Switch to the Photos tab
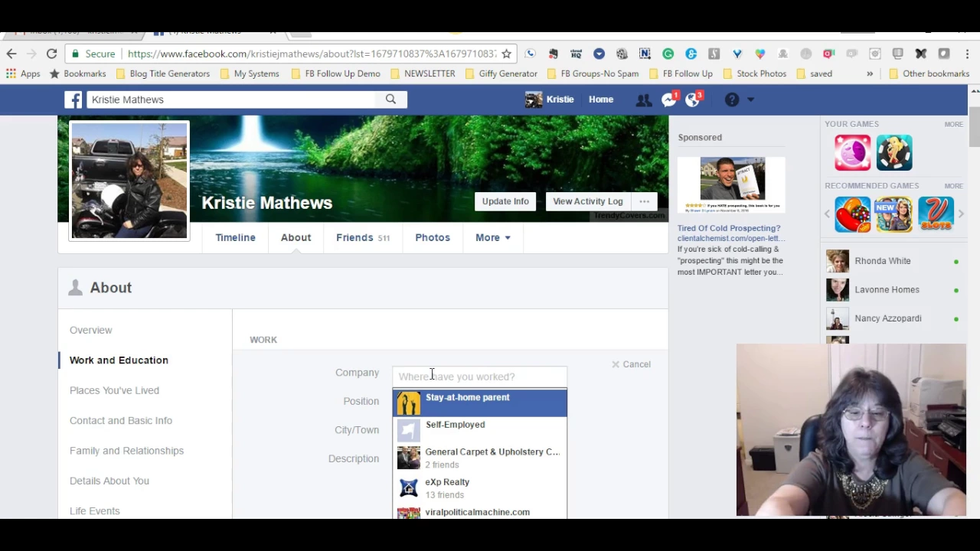This screenshot has width=980, height=551. point(433,237)
